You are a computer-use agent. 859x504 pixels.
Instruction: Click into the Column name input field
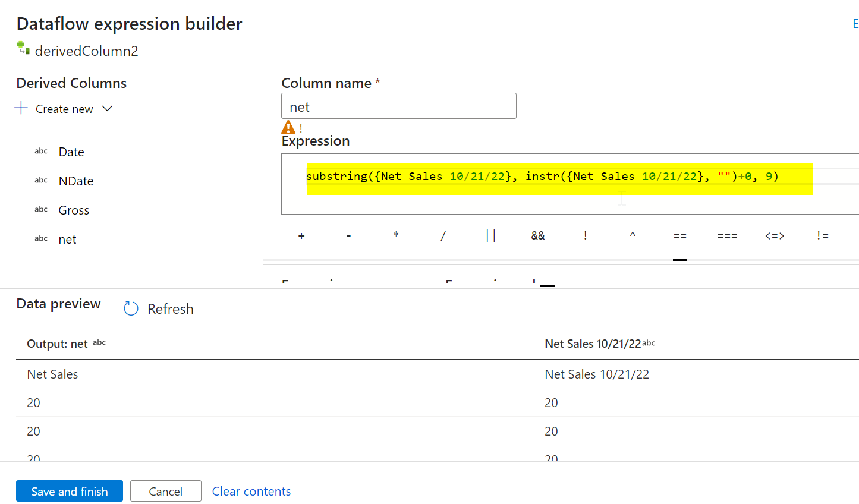398,106
